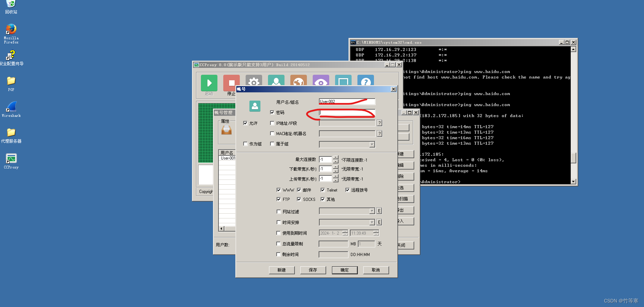Decrease 最大连接数 with down arrow
Screen dimensions: 644x307
pyautogui.click(x=336, y=161)
